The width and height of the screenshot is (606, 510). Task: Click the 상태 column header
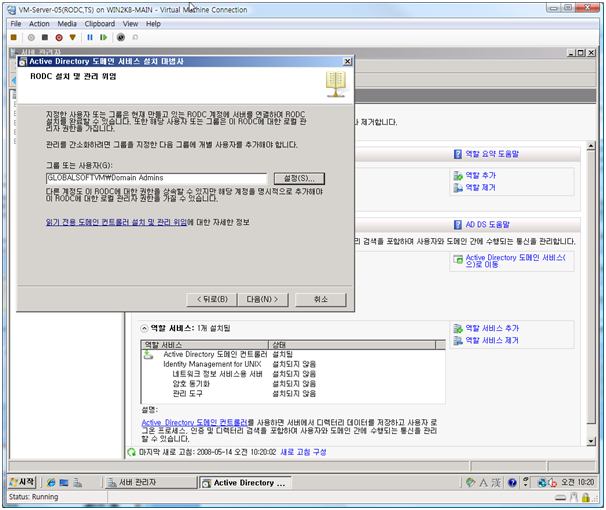click(x=352, y=345)
